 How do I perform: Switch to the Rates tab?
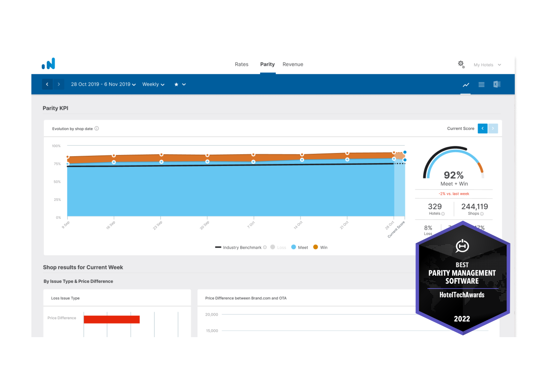[241, 64]
